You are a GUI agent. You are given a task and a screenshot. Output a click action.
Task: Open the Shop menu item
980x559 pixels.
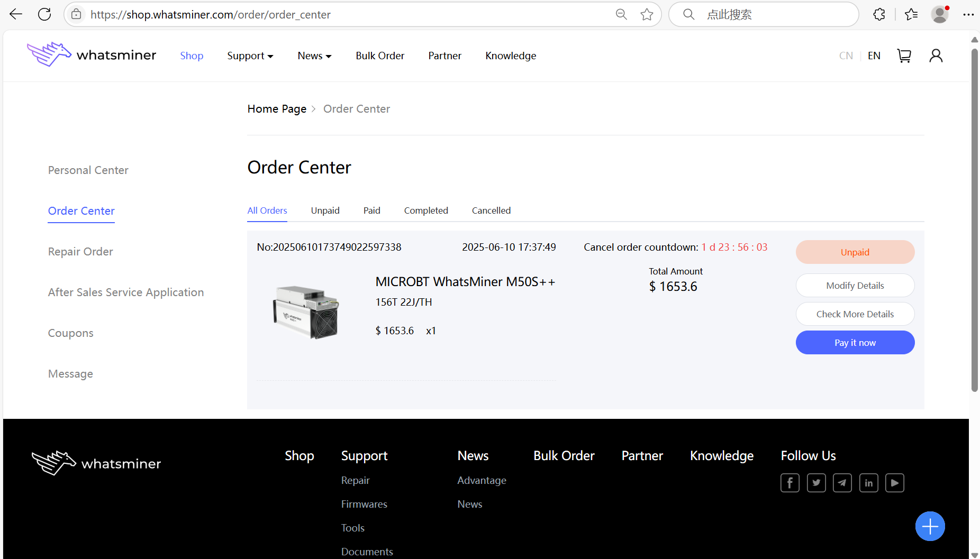[x=192, y=56]
